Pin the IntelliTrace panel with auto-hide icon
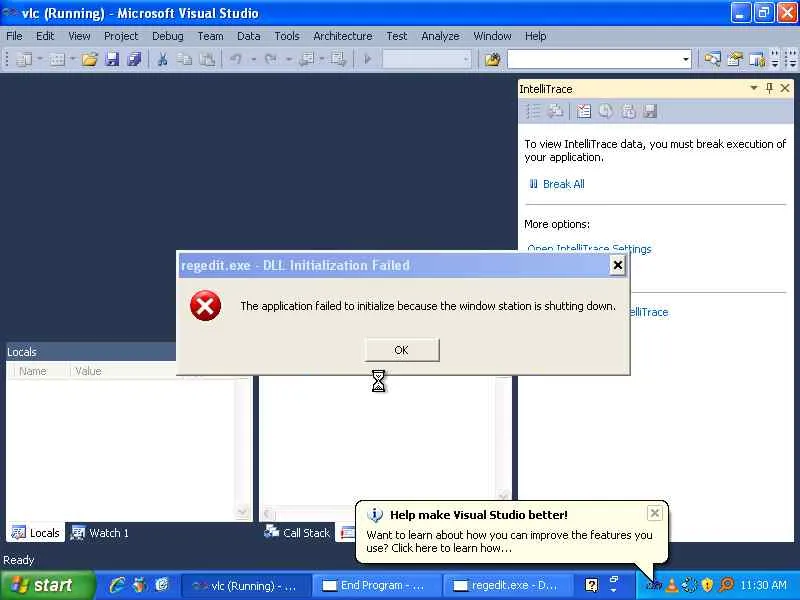The width and height of the screenshot is (800, 600). [x=769, y=88]
